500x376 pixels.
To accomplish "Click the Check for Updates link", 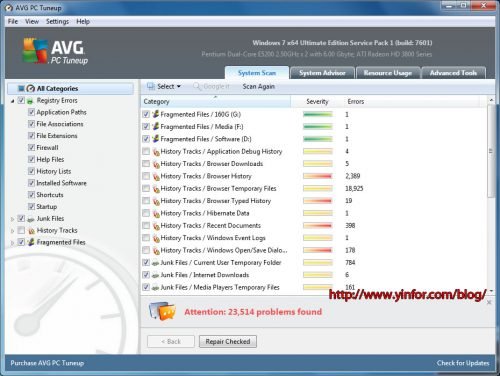I will coord(463,363).
